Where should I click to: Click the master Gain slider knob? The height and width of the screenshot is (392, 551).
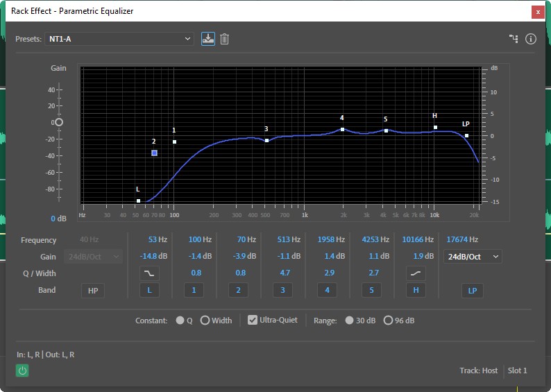59,122
